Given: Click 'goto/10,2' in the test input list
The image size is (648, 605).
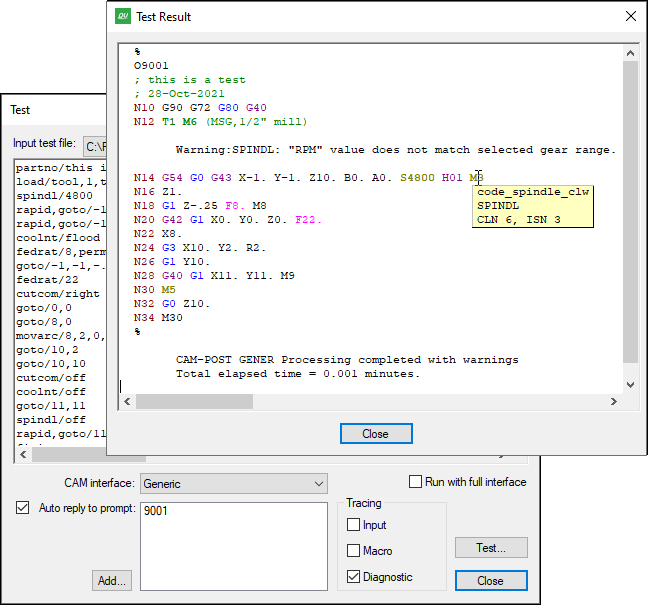Looking at the screenshot, I should click(x=48, y=350).
